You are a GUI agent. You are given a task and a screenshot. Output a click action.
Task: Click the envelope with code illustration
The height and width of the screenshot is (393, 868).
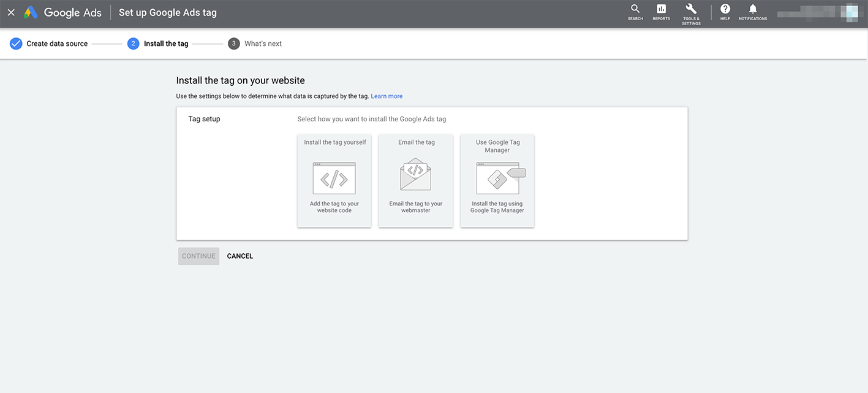(416, 175)
